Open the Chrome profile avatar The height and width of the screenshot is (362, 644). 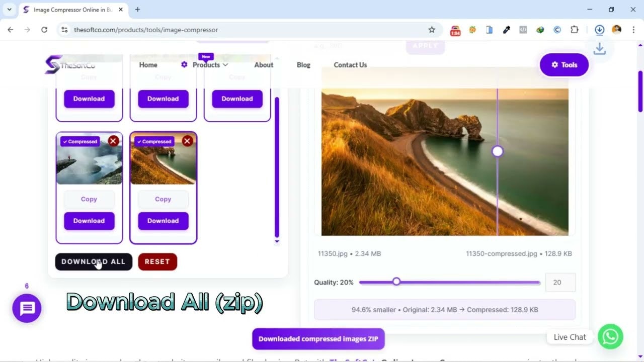616,30
